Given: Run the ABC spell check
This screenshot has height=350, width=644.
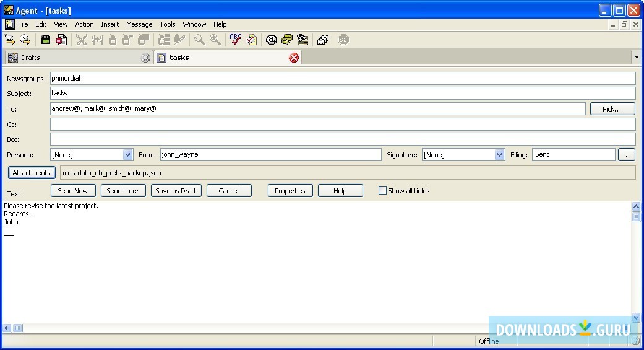Looking at the screenshot, I should [x=235, y=40].
